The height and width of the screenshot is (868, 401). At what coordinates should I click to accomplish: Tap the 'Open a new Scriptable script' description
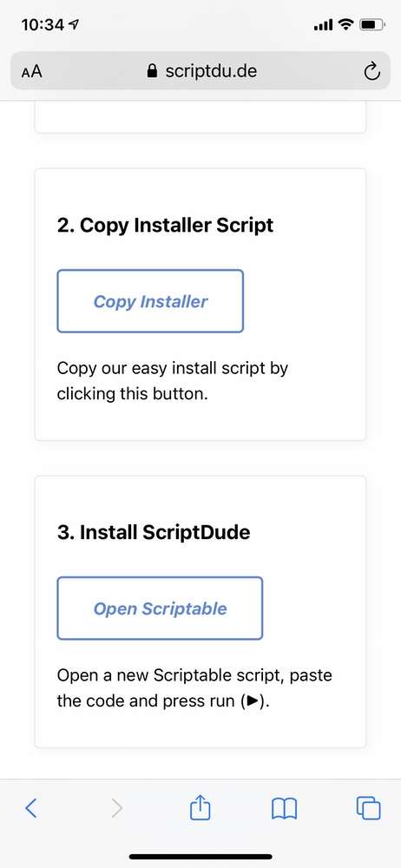click(x=194, y=688)
